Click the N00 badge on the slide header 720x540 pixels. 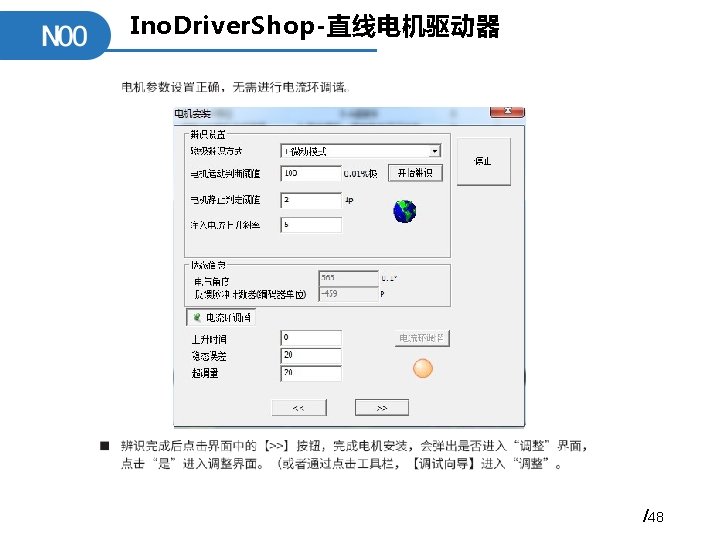click(x=55, y=36)
